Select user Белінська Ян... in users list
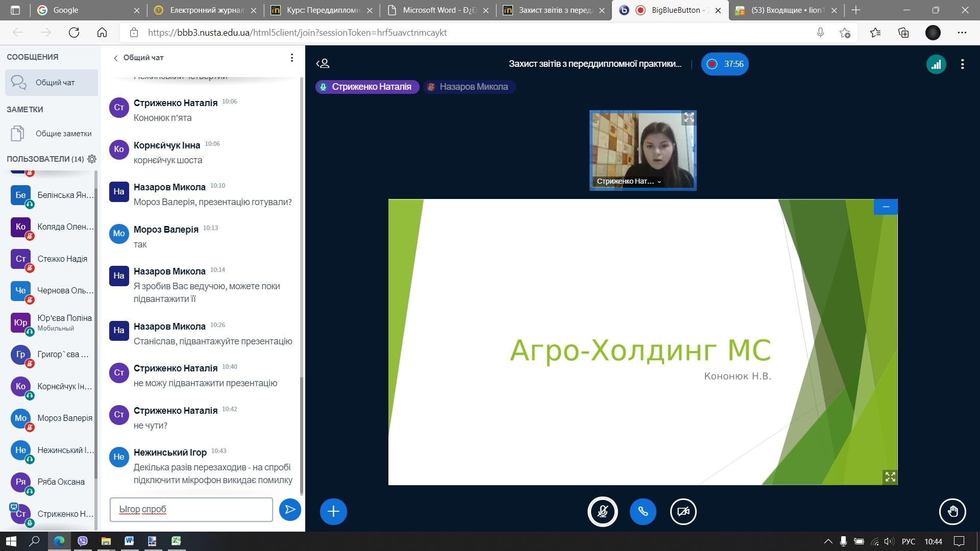Screen dimensions: 980x551 pos(52,195)
